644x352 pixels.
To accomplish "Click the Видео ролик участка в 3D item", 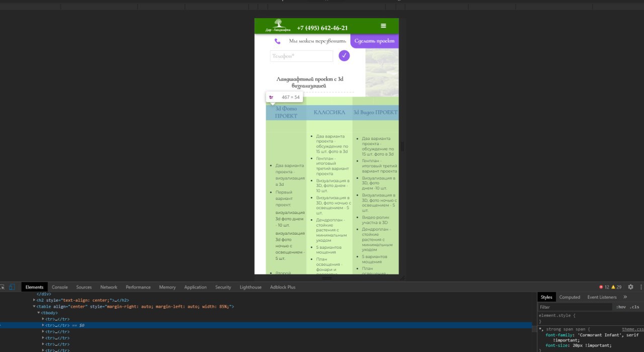I will pyautogui.click(x=375, y=220).
